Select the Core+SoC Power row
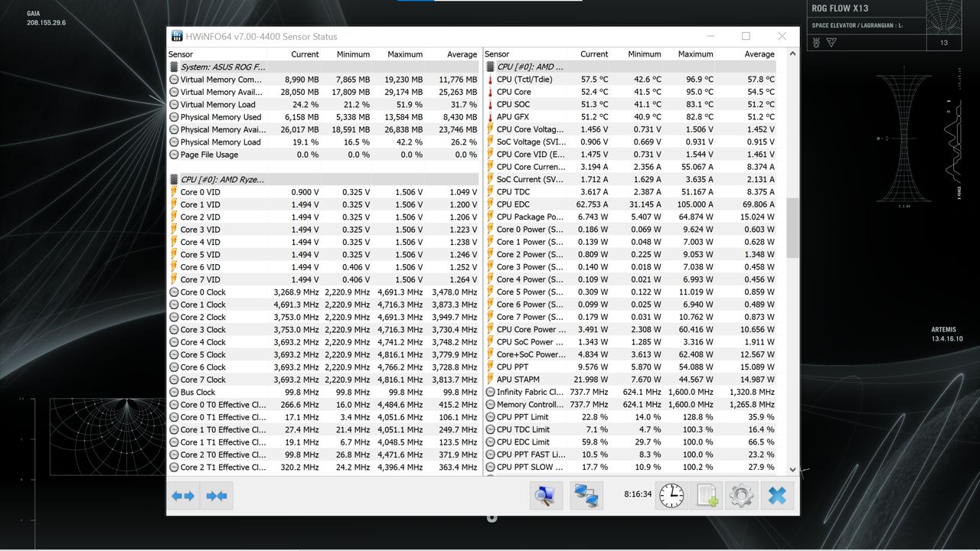 630,354
